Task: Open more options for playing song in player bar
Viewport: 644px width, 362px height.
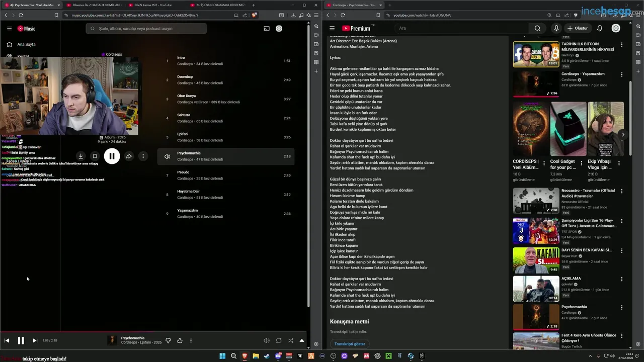Action: (191, 340)
